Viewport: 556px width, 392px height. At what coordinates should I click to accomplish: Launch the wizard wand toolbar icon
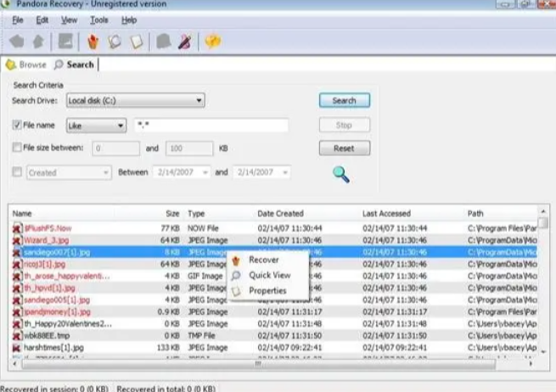[x=183, y=42]
